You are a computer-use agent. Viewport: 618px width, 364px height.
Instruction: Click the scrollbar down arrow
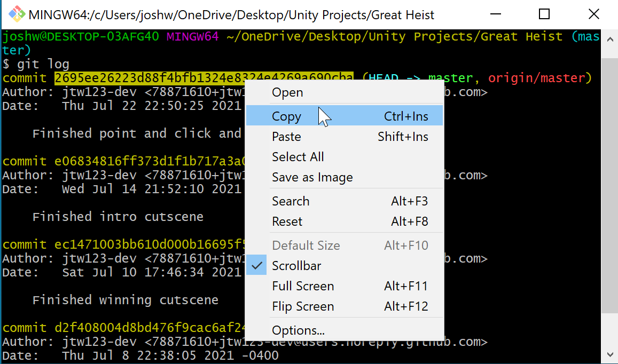(x=609, y=354)
